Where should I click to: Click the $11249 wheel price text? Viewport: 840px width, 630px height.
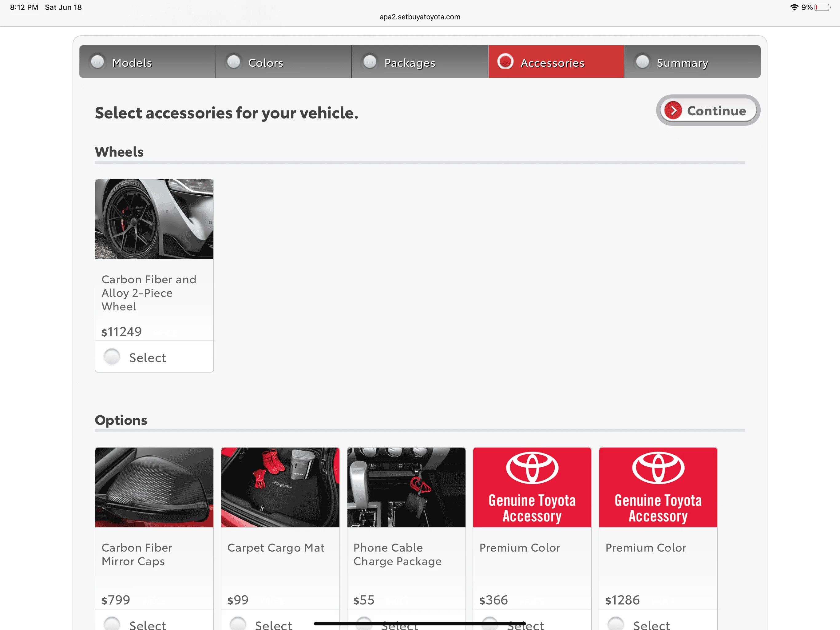[121, 332]
